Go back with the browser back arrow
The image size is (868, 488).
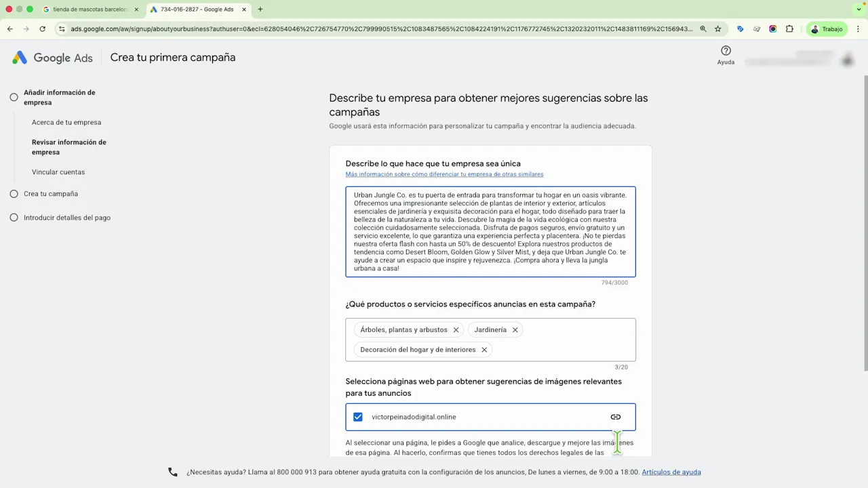[x=9, y=29]
